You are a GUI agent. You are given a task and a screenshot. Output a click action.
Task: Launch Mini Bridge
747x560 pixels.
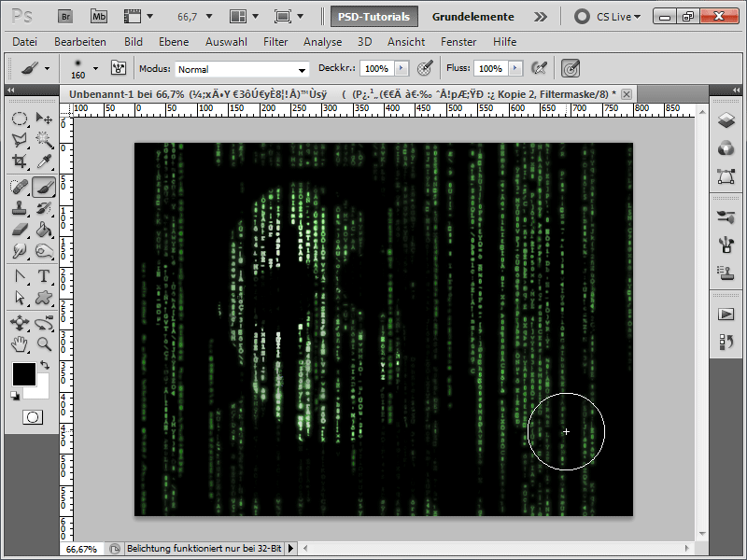pos(99,17)
